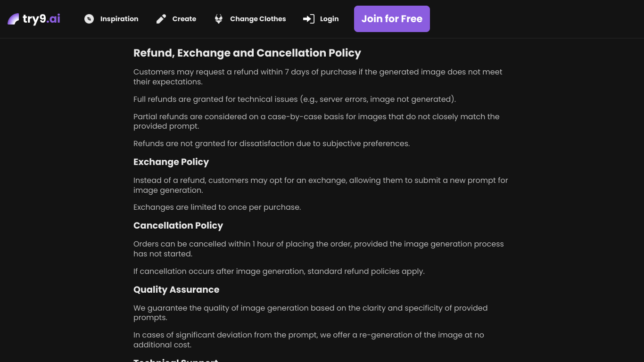The image size is (644, 362).
Task: Click the Create pencil icon
Action: click(x=161, y=19)
